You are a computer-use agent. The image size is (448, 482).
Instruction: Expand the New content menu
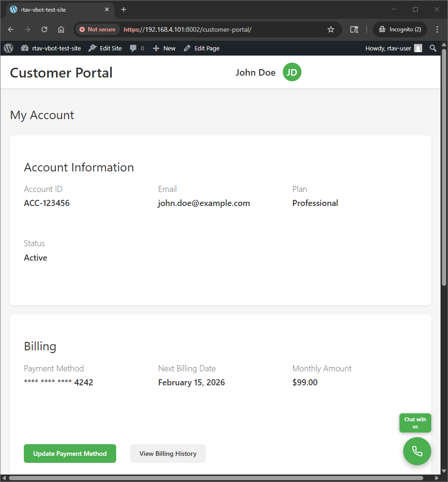164,48
